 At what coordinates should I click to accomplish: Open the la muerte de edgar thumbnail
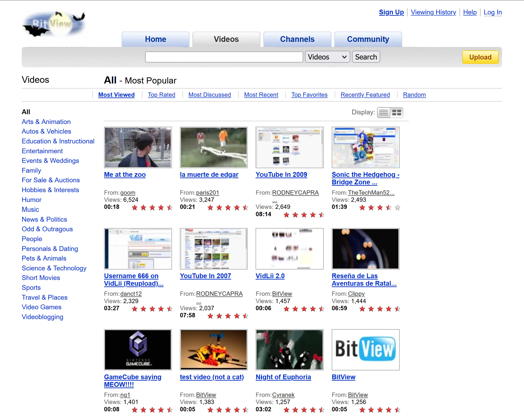214,147
